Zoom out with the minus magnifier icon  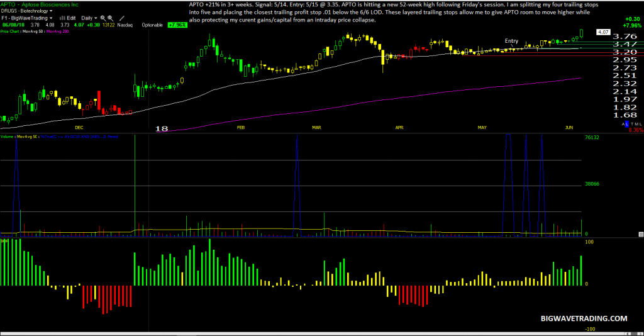tap(111, 18)
